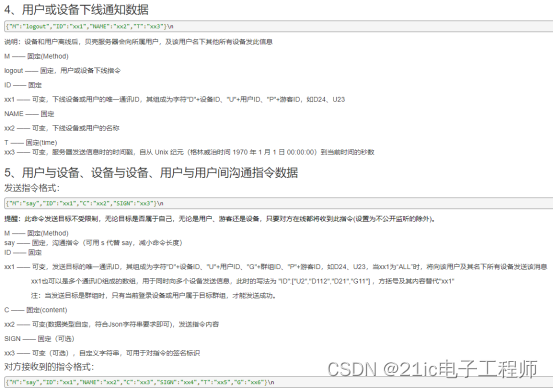Click the 'T —— 固定(time)' line
This screenshot has height=388, width=553.
31,143
